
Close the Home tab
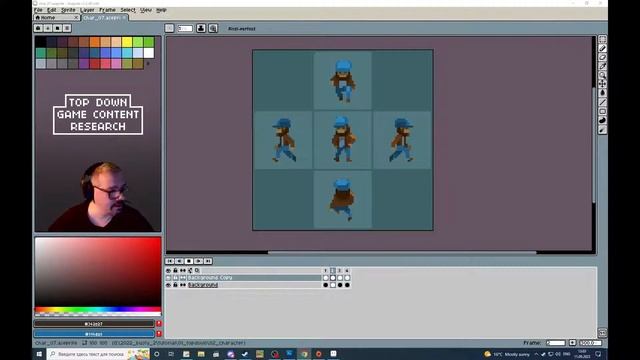[x=76, y=18]
